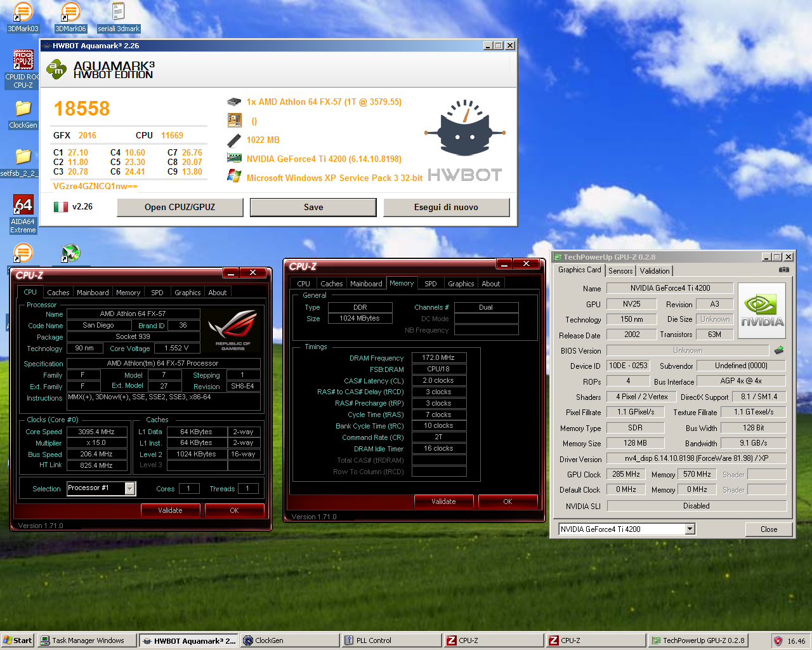Click the Italian flag language icon in Aquamark
The image size is (812, 650).
(x=60, y=207)
